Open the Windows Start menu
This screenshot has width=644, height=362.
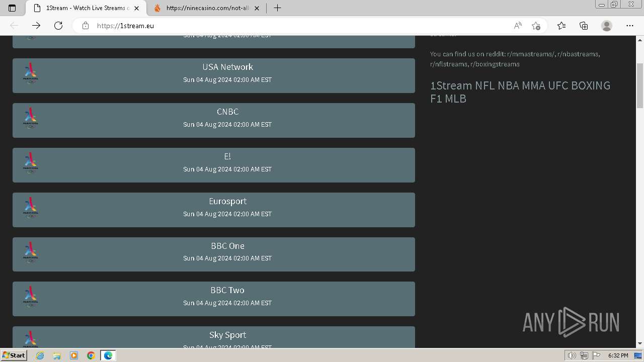(14, 355)
